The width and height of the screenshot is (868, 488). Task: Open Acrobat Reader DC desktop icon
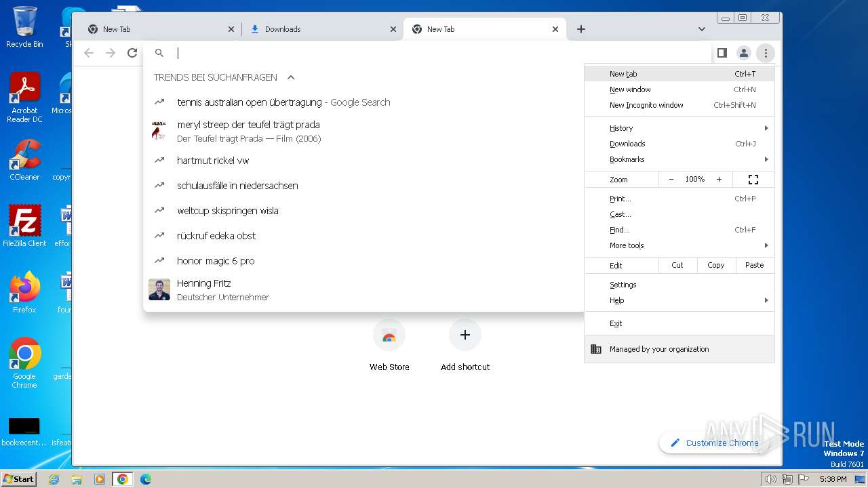[24, 98]
